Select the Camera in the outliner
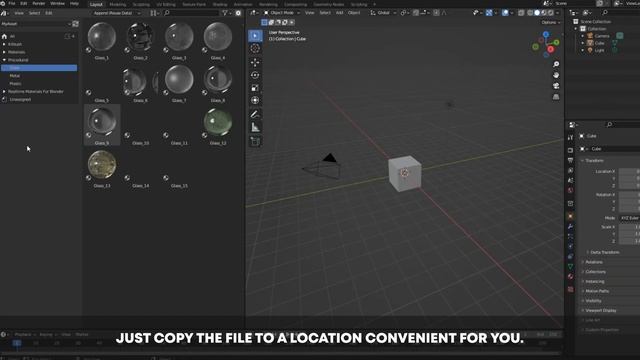The image size is (640, 360). click(x=602, y=36)
